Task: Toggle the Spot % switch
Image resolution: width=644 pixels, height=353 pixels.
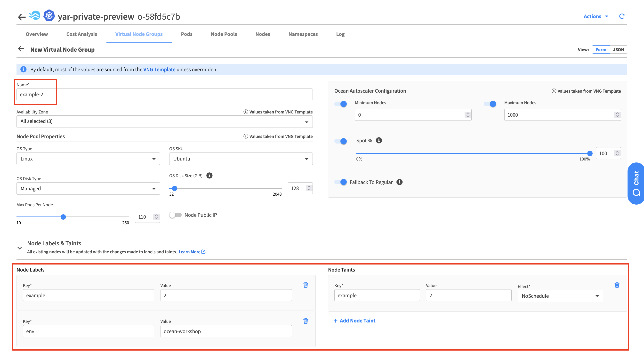Action: [341, 141]
